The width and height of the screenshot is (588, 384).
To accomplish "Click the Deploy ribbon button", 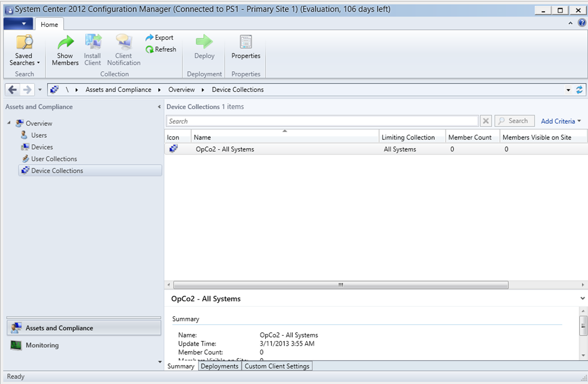I will tap(204, 47).
